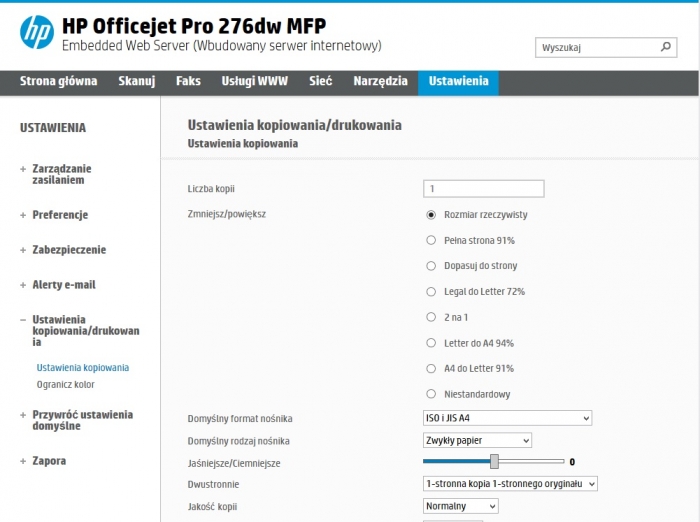
Task: Open Zarządzanie zasilaniem section
Action: coord(62,175)
